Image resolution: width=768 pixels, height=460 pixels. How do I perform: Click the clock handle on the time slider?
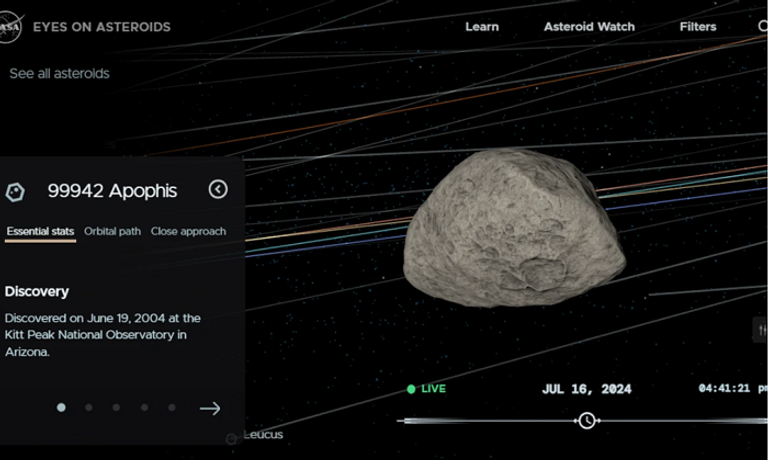tap(587, 421)
